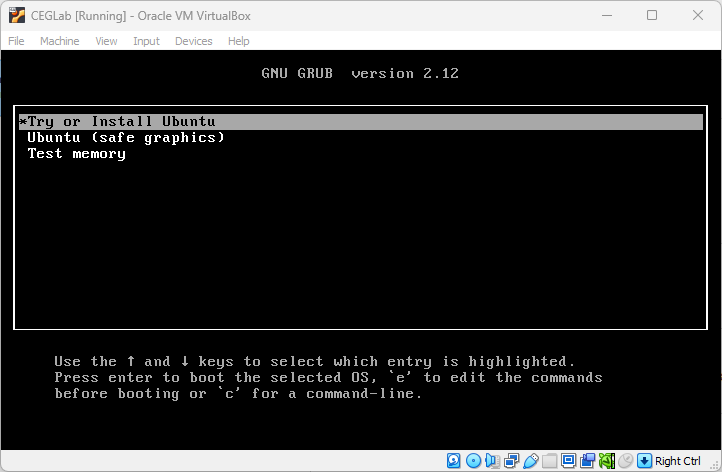The height and width of the screenshot is (472, 722).
Task: Open the File menu
Action: pos(16,41)
